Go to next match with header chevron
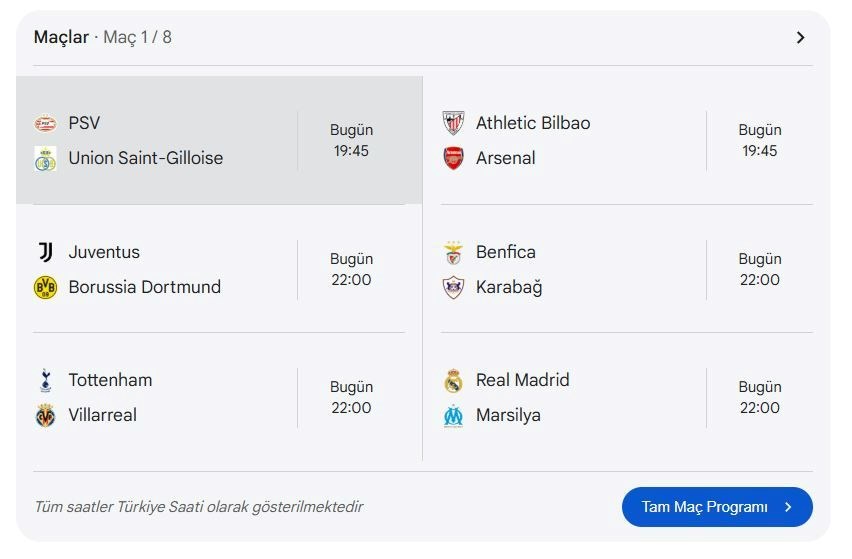 click(800, 37)
